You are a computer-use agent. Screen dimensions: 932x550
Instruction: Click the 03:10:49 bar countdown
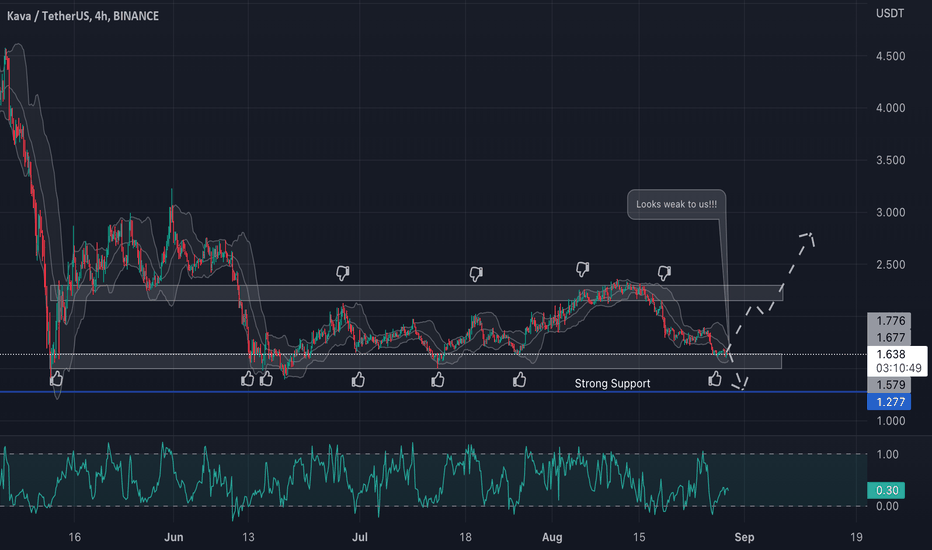[x=899, y=368]
